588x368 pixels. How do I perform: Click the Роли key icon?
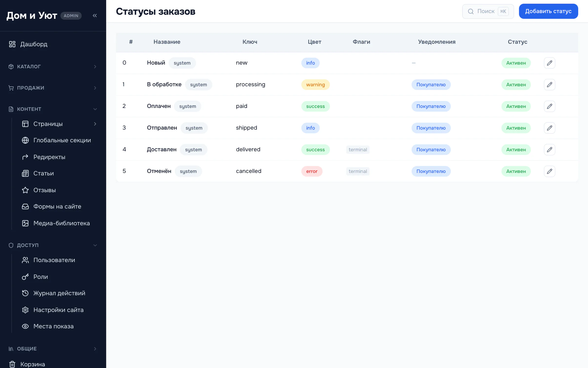[25, 277]
